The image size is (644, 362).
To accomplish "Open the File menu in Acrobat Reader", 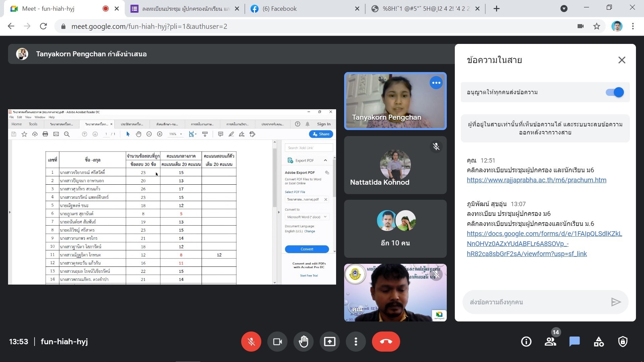I will [12, 117].
